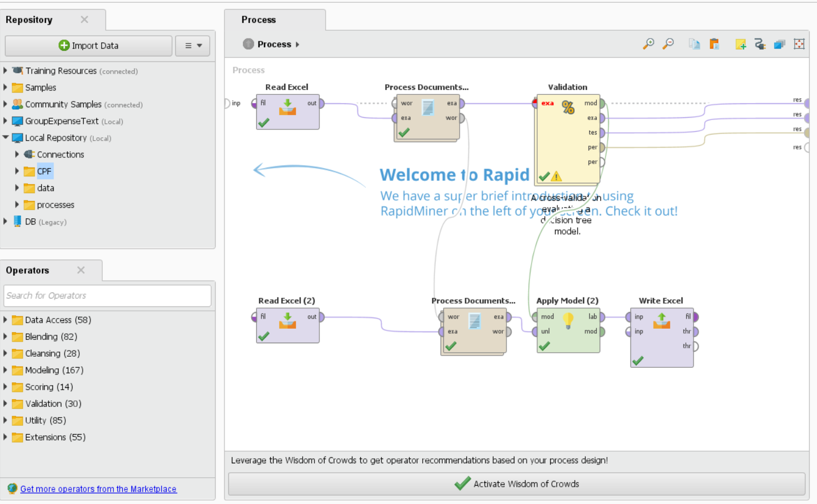Click the Community Samples people icon
817x504 pixels.
click(x=17, y=104)
